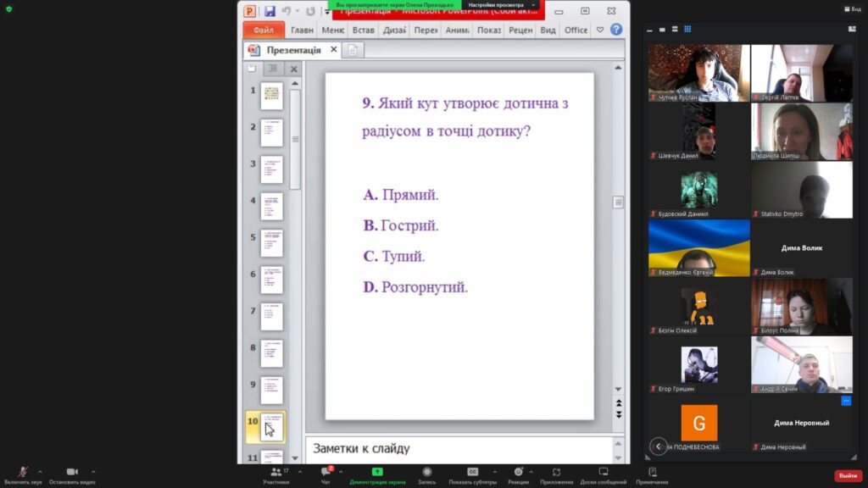Open the Undo history dropdown arrow
The height and width of the screenshot is (488, 868).
[x=297, y=11]
